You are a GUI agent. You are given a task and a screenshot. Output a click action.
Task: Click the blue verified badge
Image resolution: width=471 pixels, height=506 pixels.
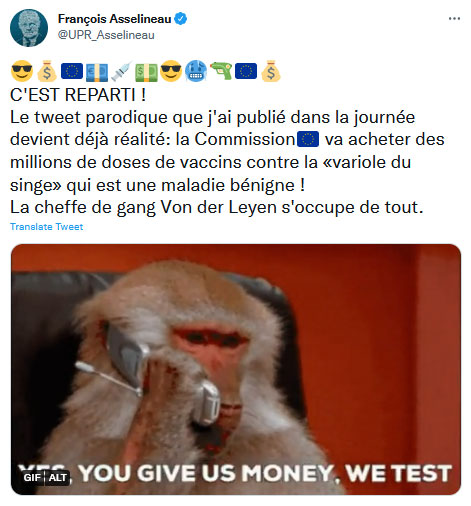tap(181, 19)
